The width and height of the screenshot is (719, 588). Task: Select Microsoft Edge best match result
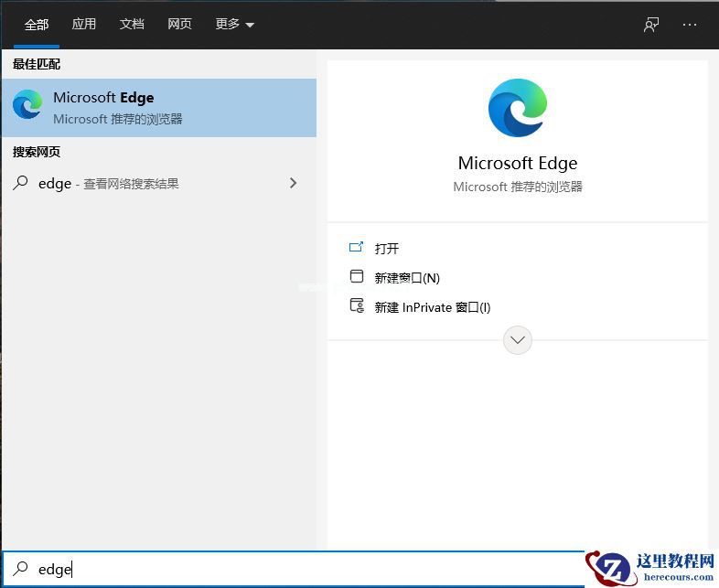[158, 108]
